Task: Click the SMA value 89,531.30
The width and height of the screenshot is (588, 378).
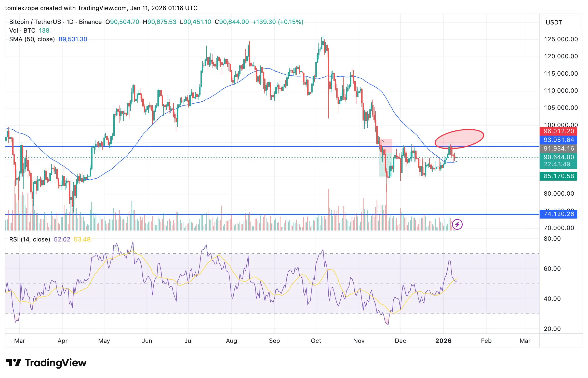Action: coord(73,39)
